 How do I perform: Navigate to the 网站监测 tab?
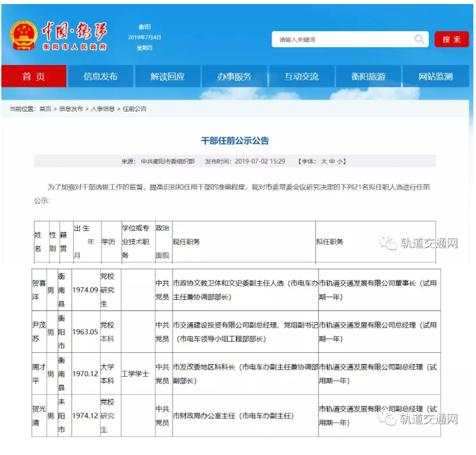point(436,77)
